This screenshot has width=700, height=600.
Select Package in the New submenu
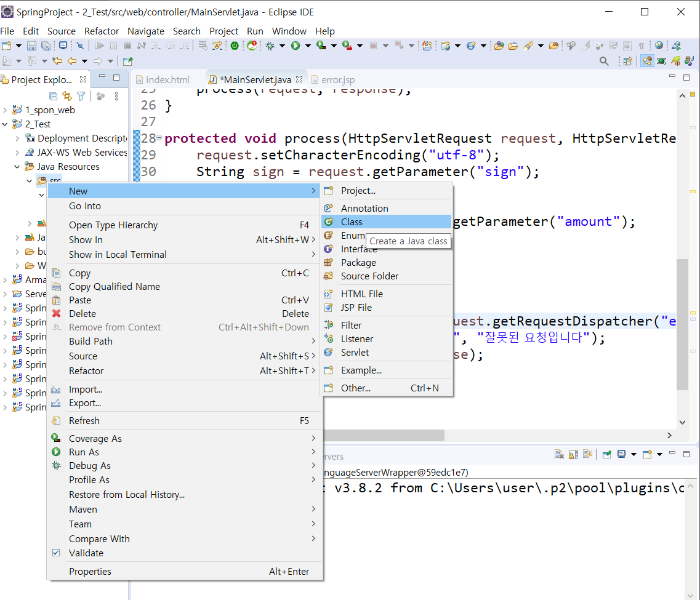386,262
